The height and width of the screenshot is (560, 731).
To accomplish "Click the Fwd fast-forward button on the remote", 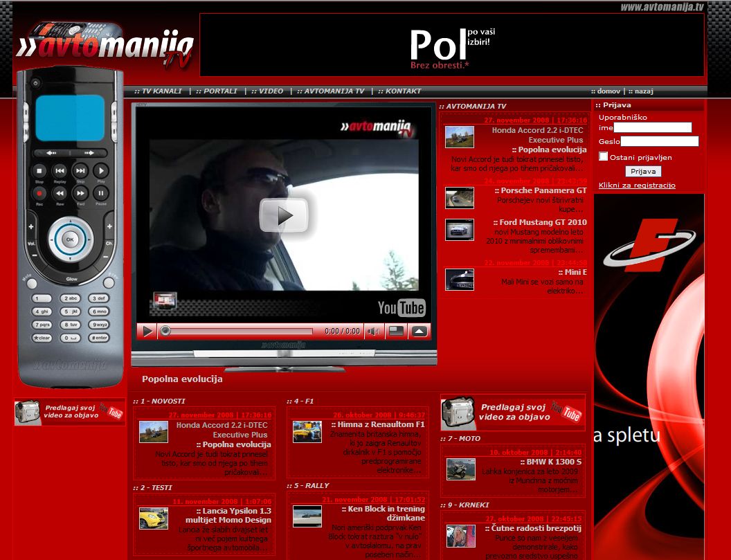I will coord(80,193).
